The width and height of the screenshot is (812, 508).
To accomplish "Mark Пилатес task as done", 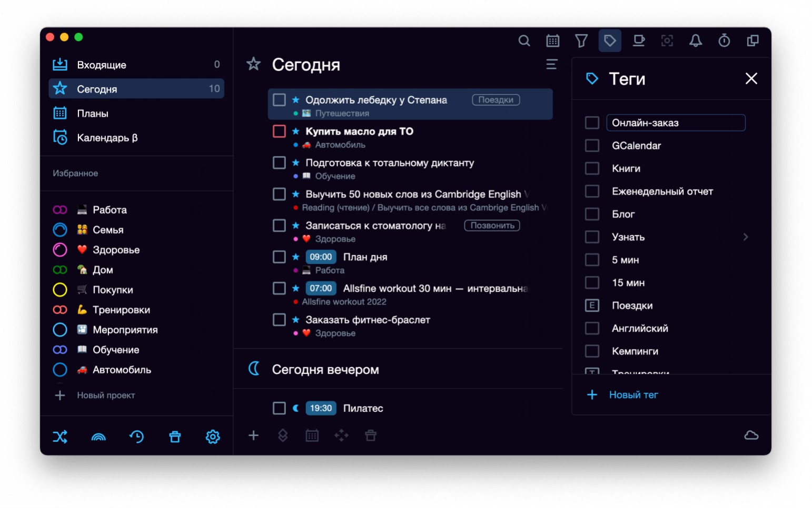I will point(279,408).
